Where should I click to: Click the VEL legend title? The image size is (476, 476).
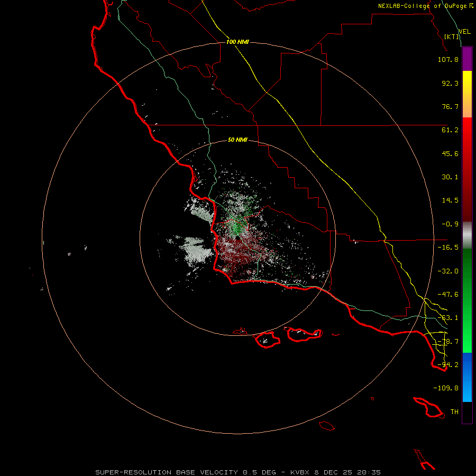pyautogui.click(x=464, y=32)
